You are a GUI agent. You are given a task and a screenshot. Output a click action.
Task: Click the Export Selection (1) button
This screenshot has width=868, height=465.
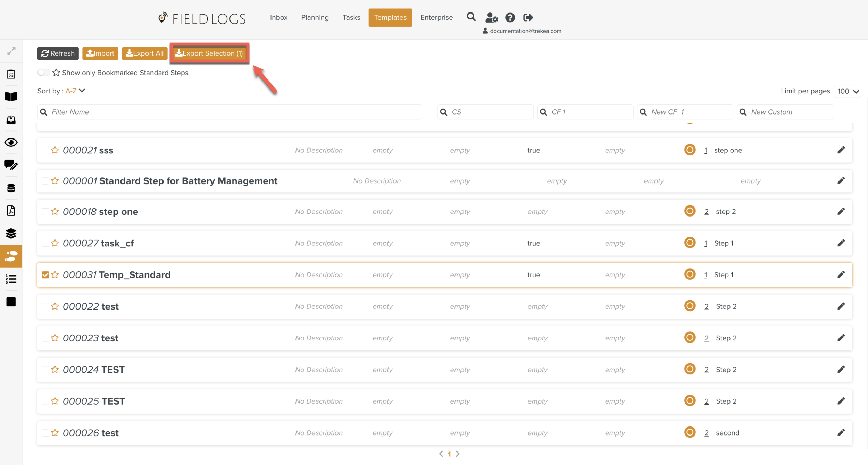click(x=209, y=53)
